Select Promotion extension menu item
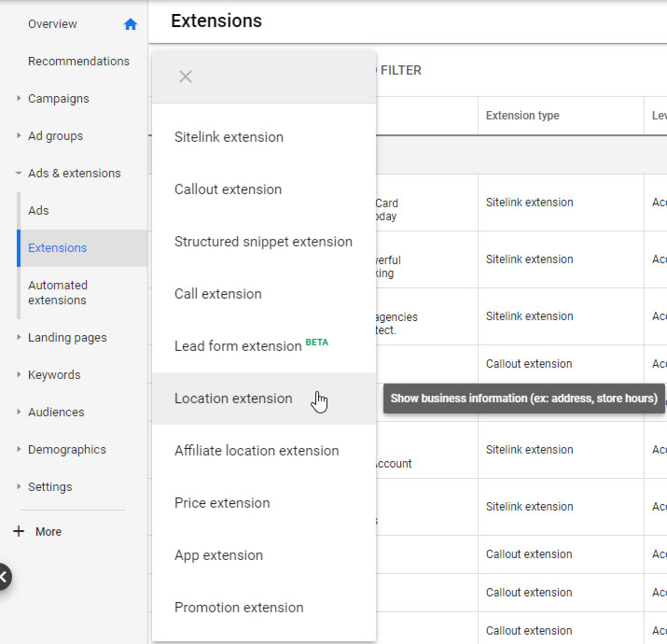 coord(239,608)
